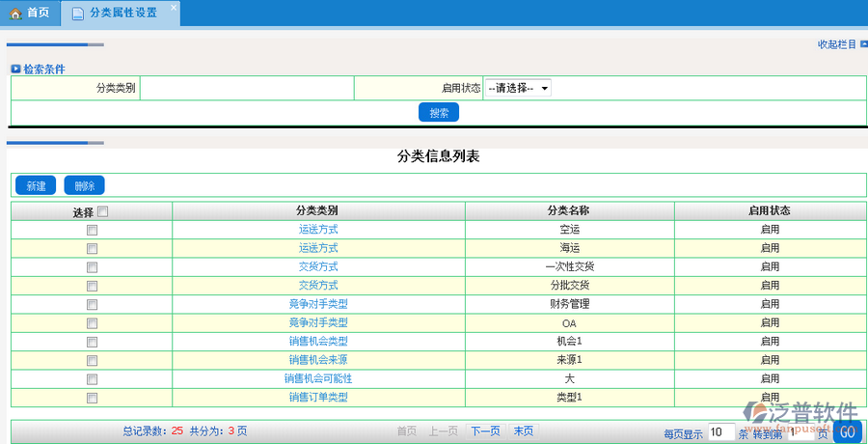868x444 pixels.
Task: Toggle the select-all checkbox in header
Action: [x=103, y=211]
